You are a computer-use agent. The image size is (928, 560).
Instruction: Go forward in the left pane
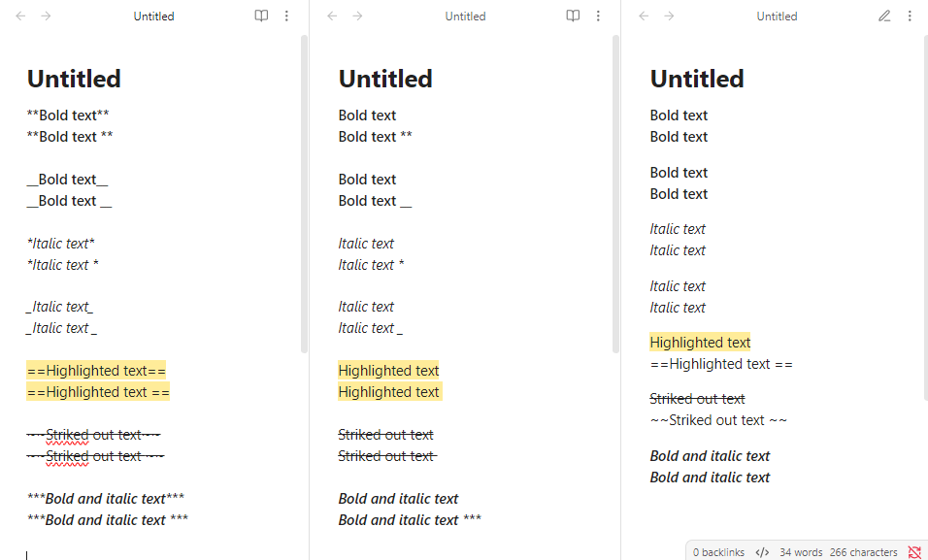click(47, 16)
